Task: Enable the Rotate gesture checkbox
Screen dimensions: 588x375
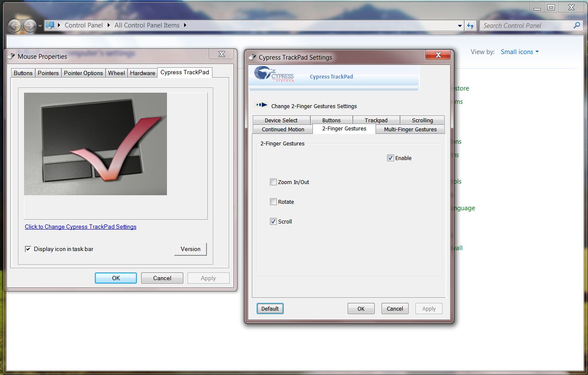Action: (x=273, y=202)
